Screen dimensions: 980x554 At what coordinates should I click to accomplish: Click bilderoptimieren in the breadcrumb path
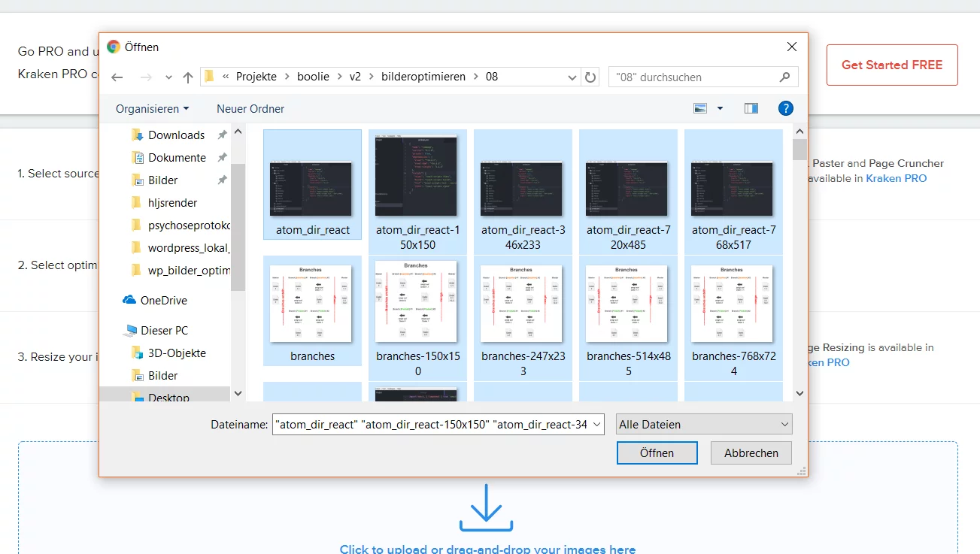pos(423,77)
